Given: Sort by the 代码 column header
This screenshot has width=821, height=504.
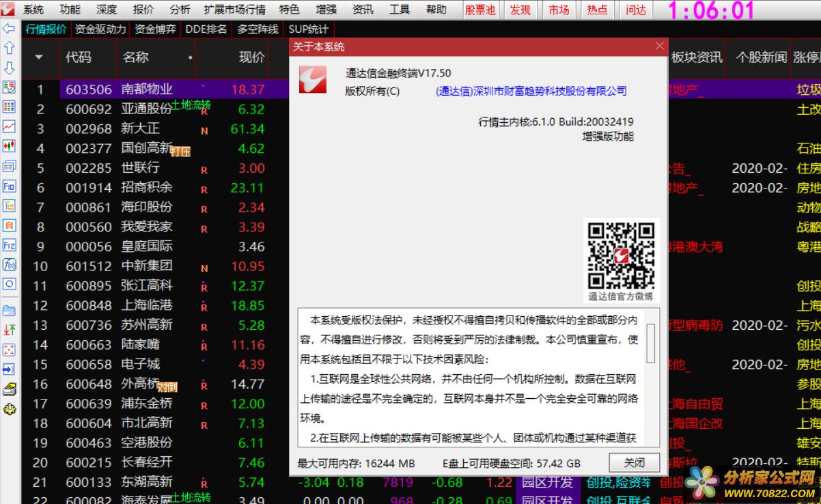Looking at the screenshot, I should coord(78,57).
